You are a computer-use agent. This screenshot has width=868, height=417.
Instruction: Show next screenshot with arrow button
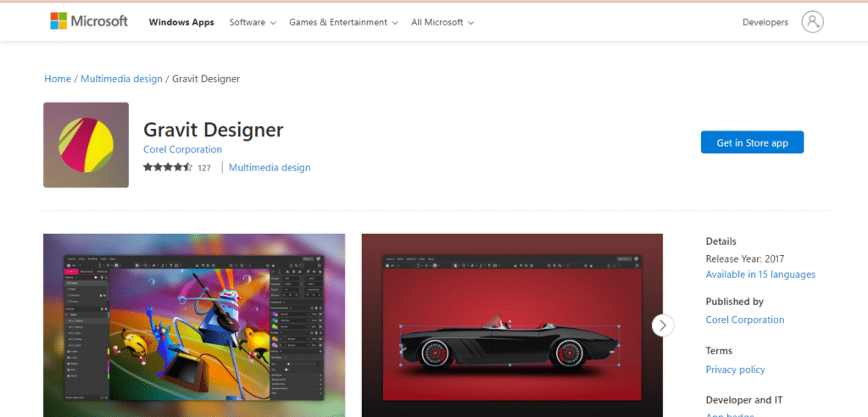coord(663,325)
